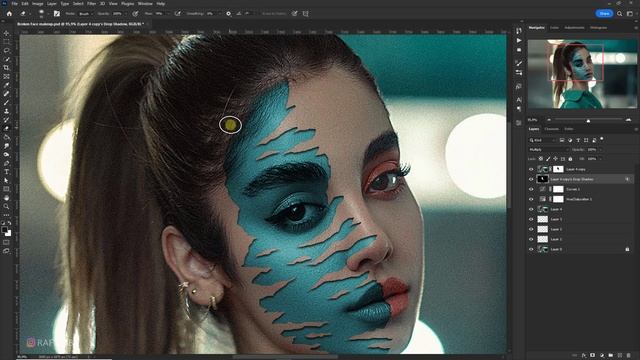This screenshot has height=360, width=640.
Task: Toggle visibility of Drop Shadow layer
Action: (x=531, y=179)
